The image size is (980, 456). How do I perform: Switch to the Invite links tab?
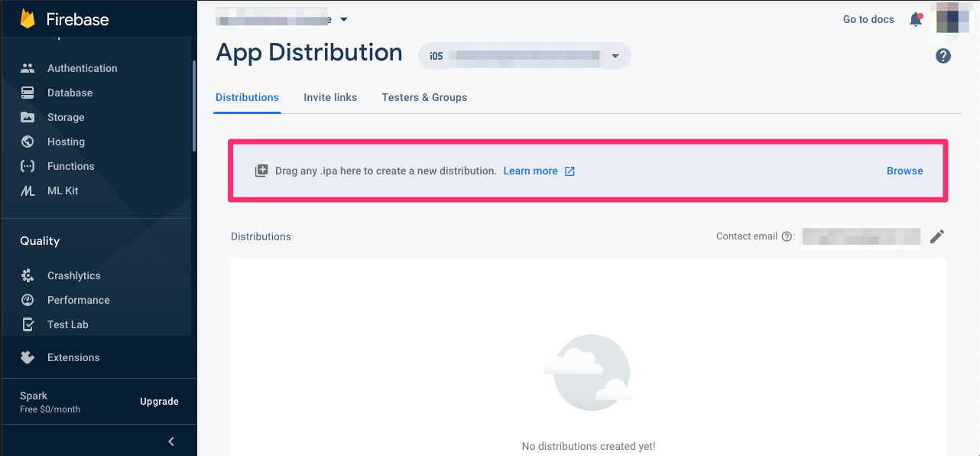click(x=330, y=97)
